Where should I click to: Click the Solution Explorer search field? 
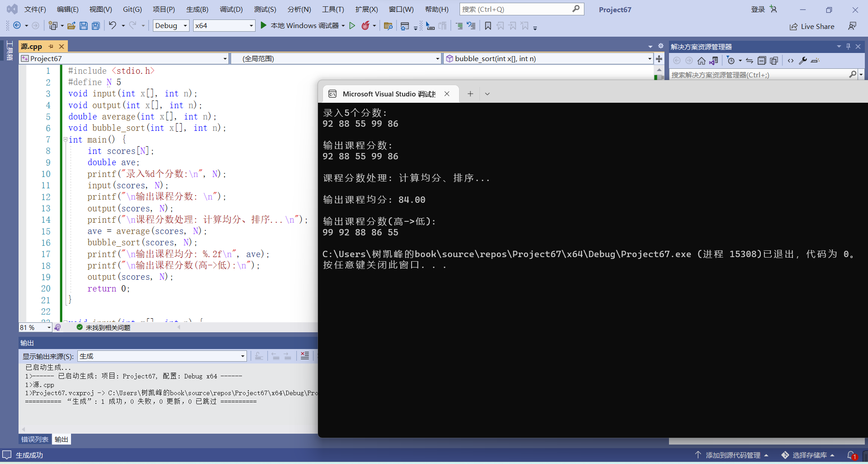(x=764, y=75)
